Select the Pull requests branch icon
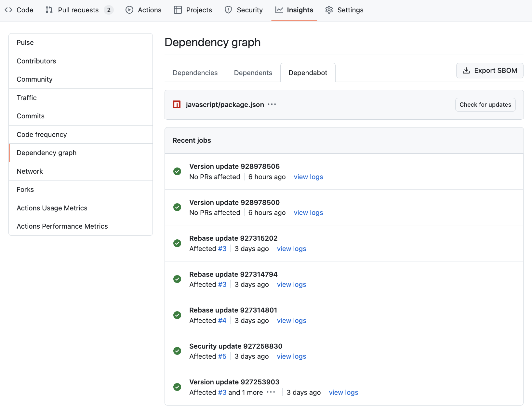This screenshot has width=532, height=413. tap(49, 10)
